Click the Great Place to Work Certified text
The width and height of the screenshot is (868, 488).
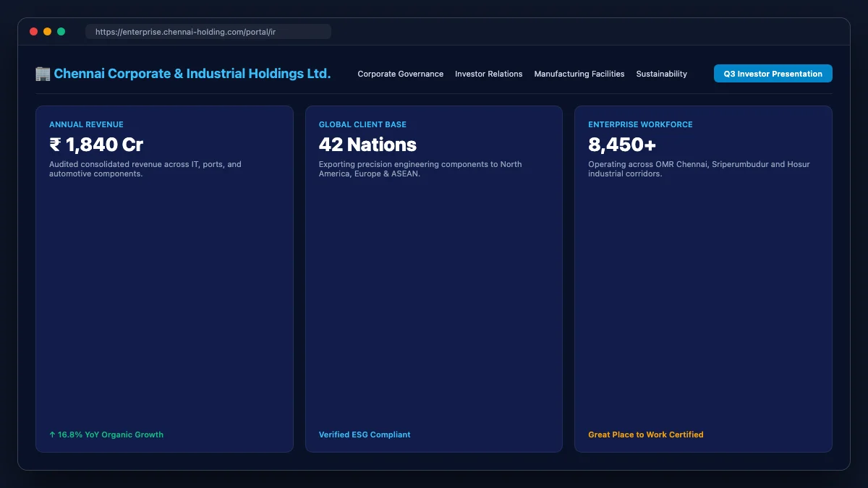pyautogui.click(x=646, y=435)
